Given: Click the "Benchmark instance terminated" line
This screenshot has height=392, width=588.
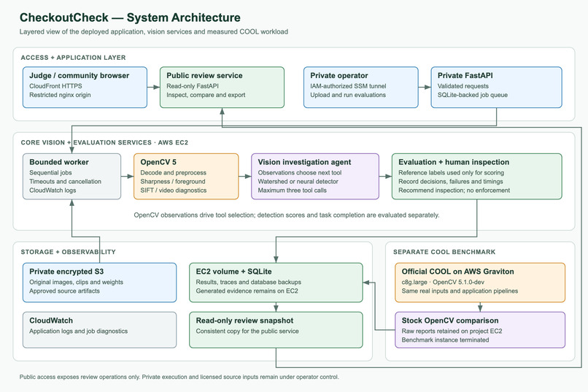Looking at the screenshot, I should (445, 340).
